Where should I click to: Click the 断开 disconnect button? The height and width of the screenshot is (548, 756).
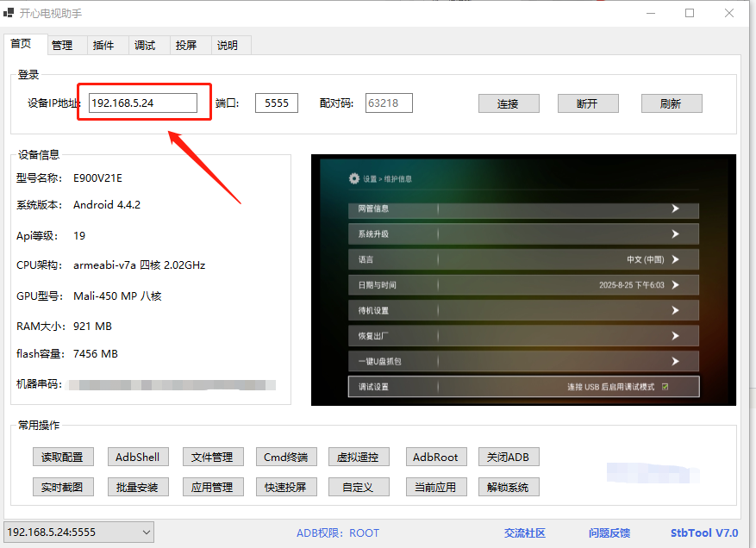point(588,103)
